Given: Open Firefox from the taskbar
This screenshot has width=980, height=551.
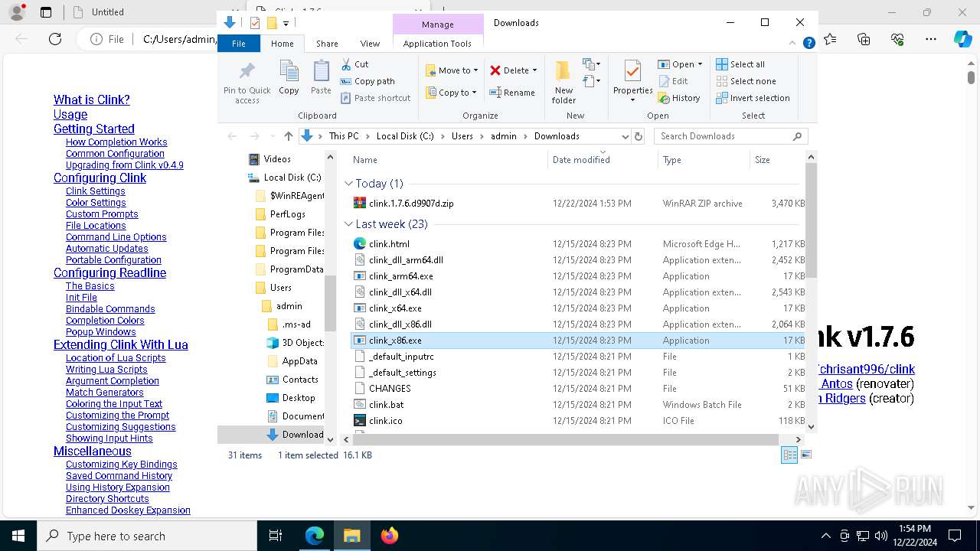Looking at the screenshot, I should coord(390,536).
